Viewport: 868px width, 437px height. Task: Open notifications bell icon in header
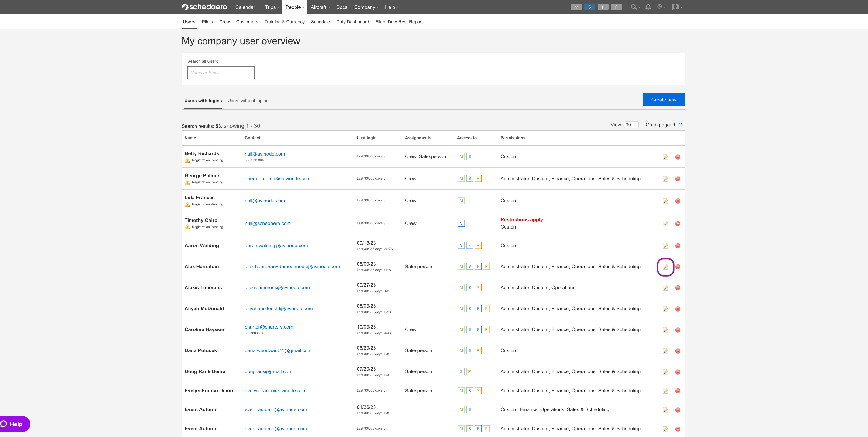tap(648, 7)
